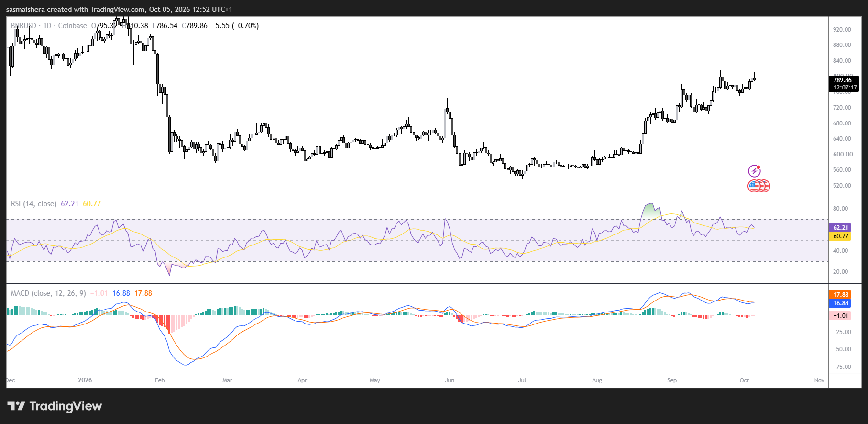Viewport: 868px width, 424px height.
Task: Click the purple 62.21 value in RSI legend
Action: [x=70, y=204]
